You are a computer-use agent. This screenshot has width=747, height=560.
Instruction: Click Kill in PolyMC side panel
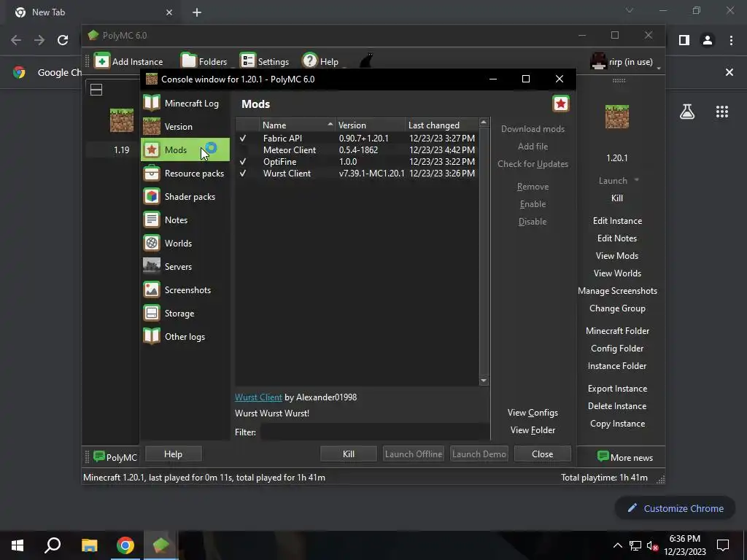617,198
